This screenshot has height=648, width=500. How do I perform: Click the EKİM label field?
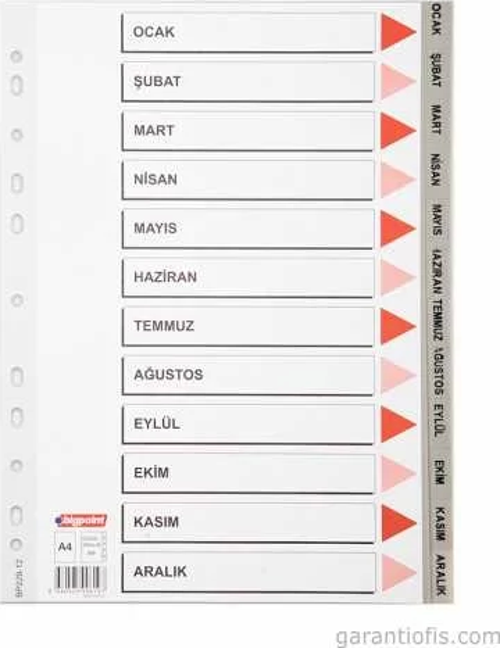click(248, 473)
